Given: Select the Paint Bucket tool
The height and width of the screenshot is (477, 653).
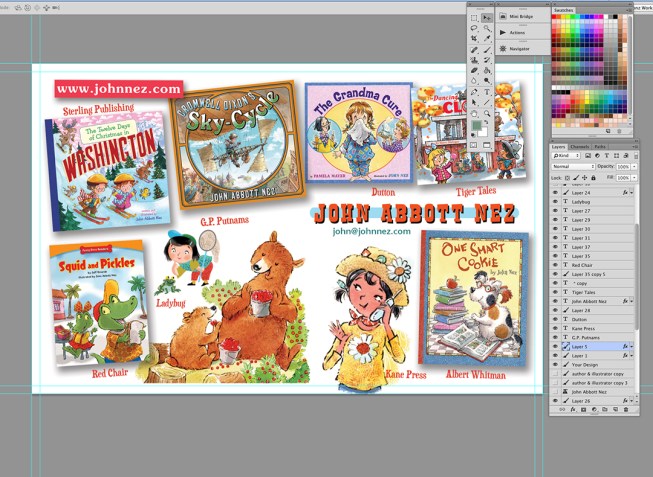Looking at the screenshot, I should [x=486, y=70].
